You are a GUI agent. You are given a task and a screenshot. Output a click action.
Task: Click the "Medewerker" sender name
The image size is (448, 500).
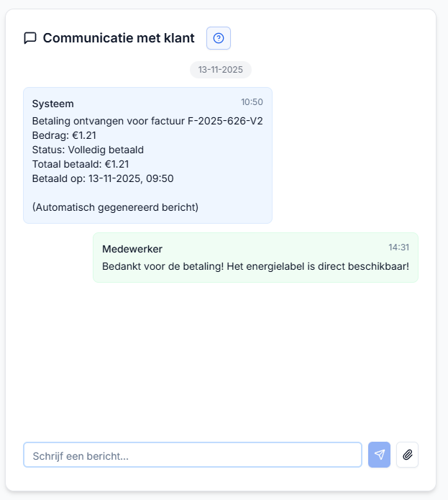tap(132, 249)
